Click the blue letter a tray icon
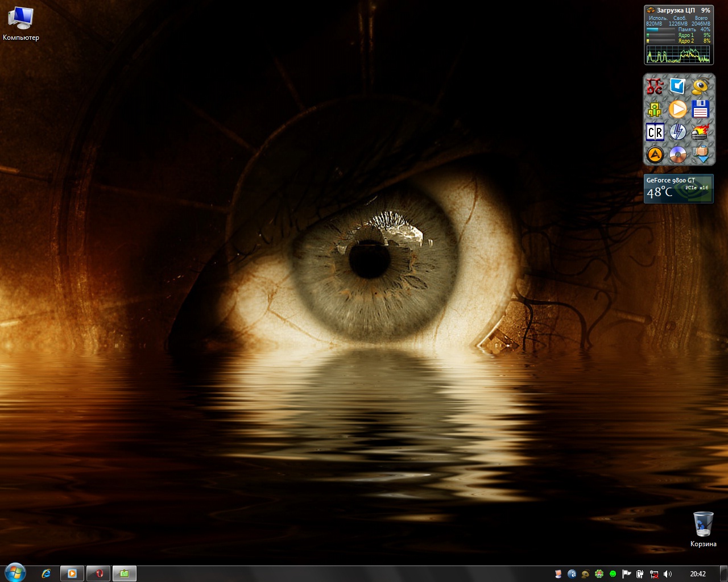This screenshot has width=728, height=582. tap(572, 574)
